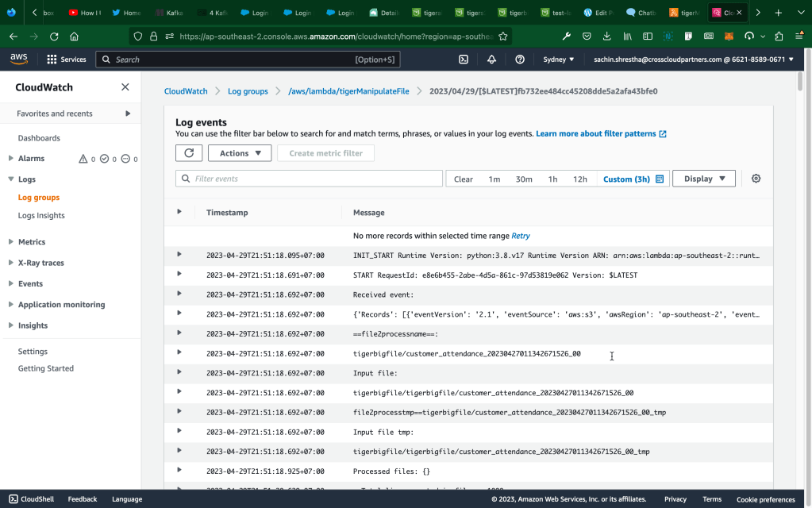Expand the INIT_START log event row
Viewport: 812px width, 508px height.
point(179,254)
